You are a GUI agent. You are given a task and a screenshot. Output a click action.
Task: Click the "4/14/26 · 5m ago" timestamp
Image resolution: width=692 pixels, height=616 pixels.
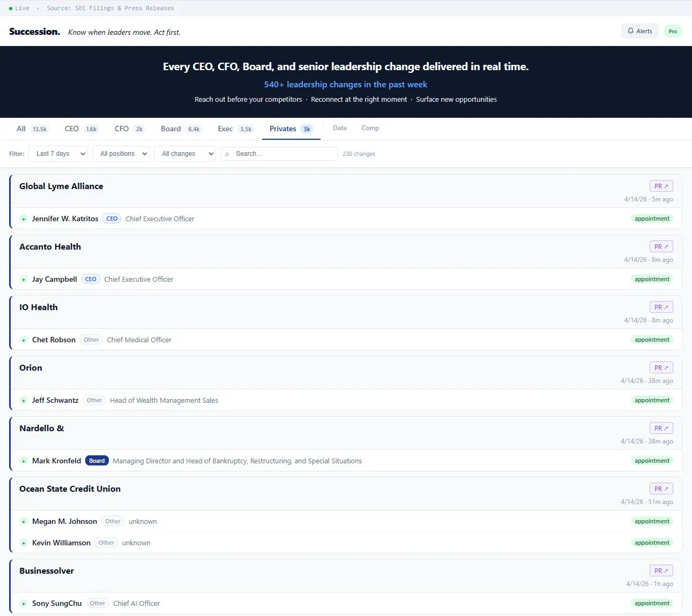click(x=649, y=199)
